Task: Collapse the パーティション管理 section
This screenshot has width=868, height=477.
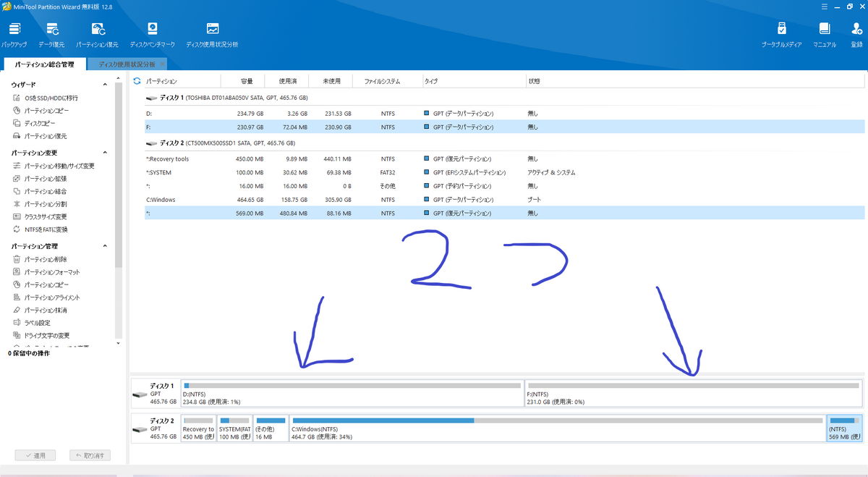Action: point(106,246)
